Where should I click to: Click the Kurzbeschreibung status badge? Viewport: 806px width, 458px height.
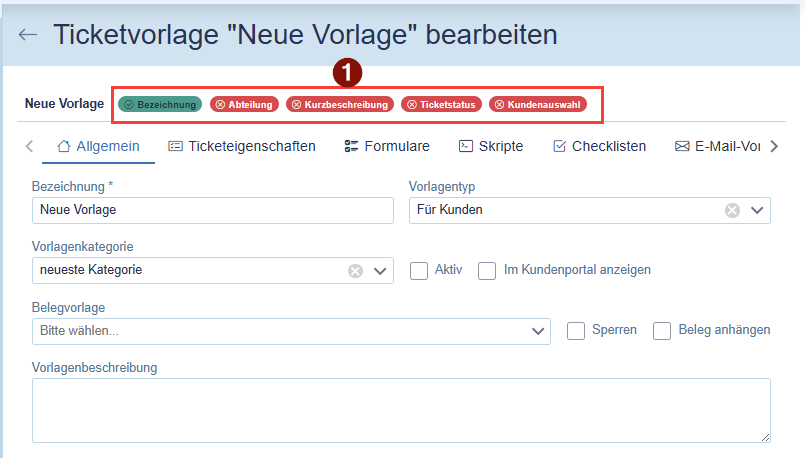340,104
